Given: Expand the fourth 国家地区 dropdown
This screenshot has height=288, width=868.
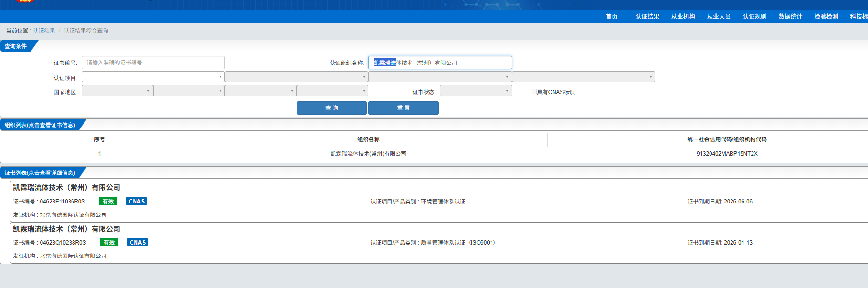Looking at the screenshot, I should click(333, 91).
